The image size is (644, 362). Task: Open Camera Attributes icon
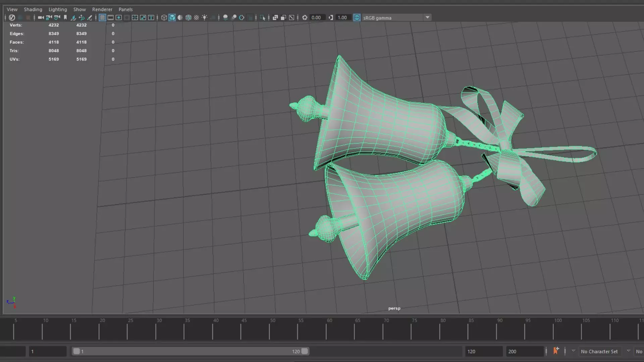click(57, 17)
